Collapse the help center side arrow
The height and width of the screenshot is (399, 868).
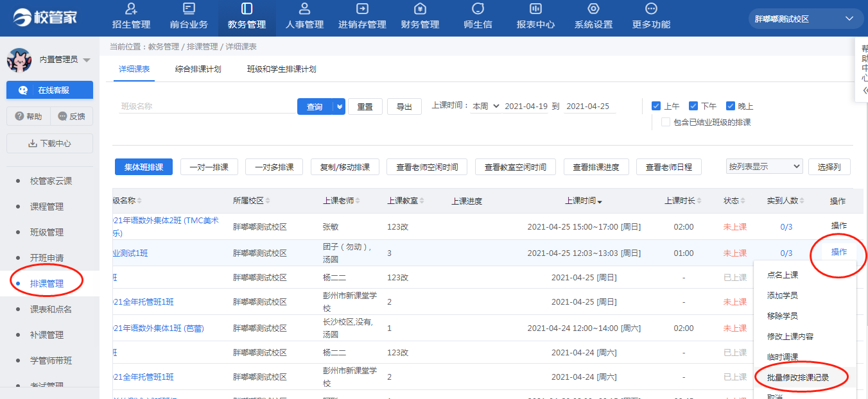tap(865, 90)
